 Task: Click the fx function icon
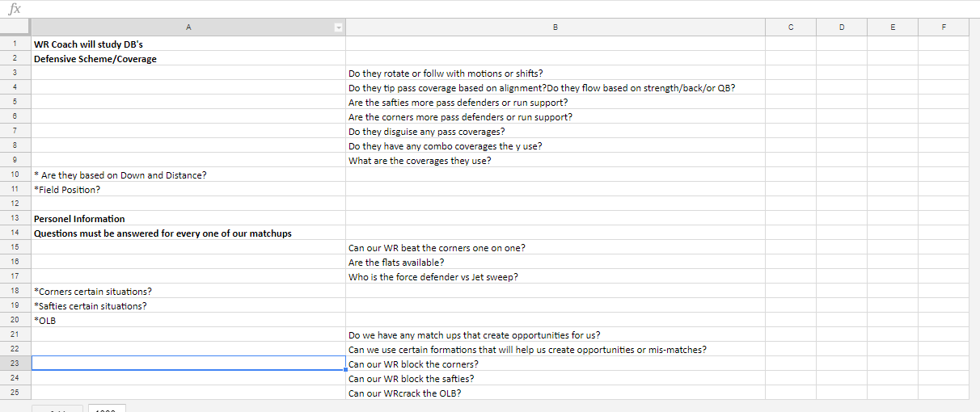tap(15, 8)
